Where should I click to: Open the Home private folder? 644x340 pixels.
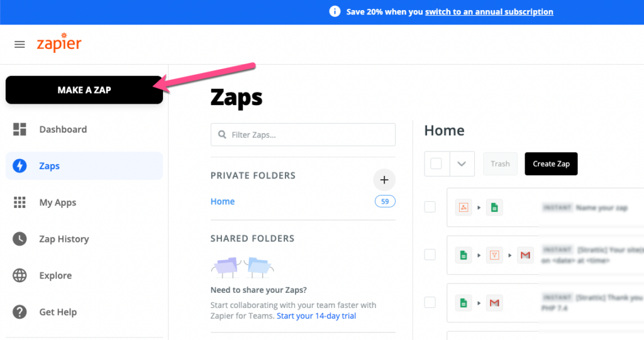tap(223, 202)
